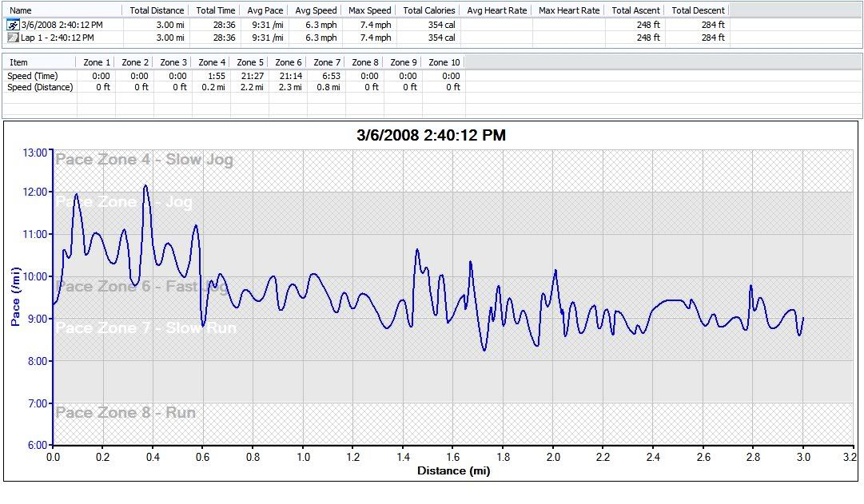Click the Zone 5 column header

pos(250,62)
